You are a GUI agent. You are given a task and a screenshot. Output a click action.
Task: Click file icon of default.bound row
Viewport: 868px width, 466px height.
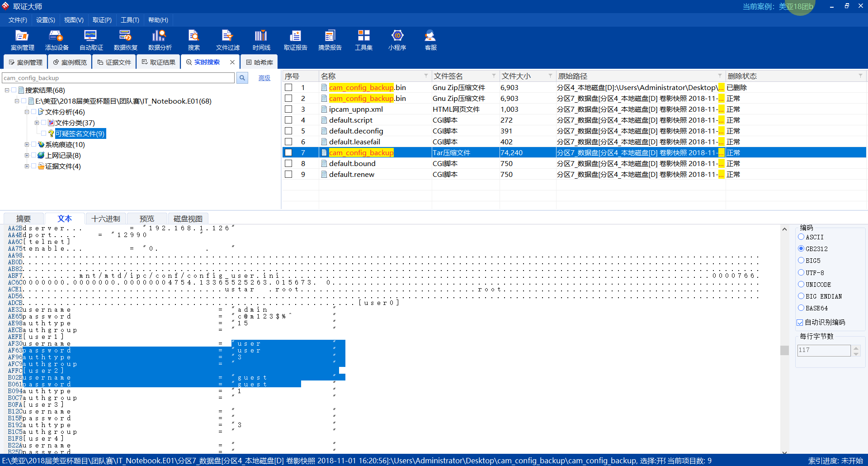coord(324,163)
